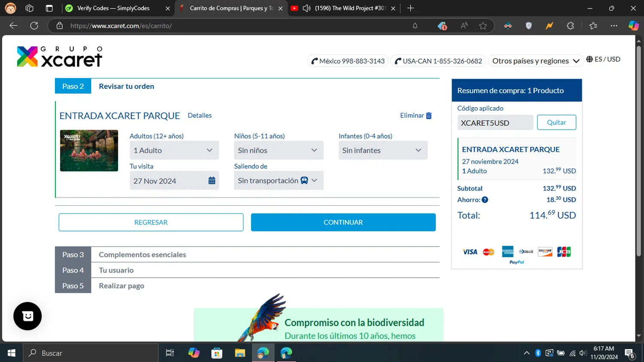Switch to The Wild Project YouTube tab
Viewport: 644px width, 362px height.
(x=351, y=8)
